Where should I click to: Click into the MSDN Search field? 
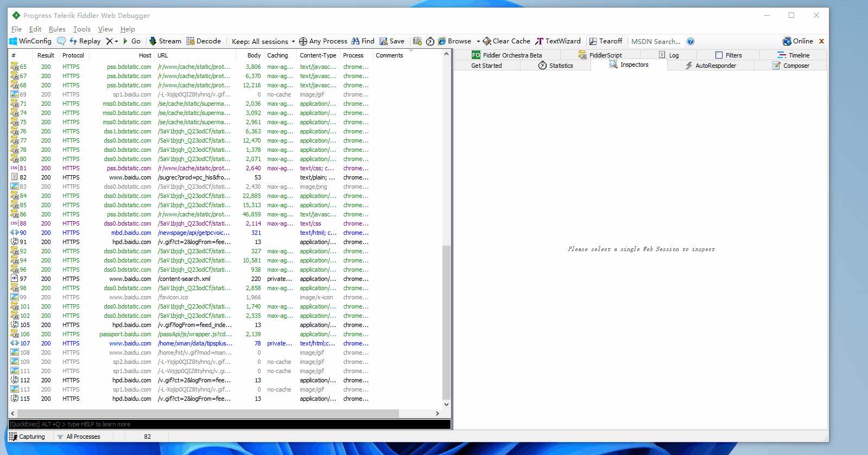[x=656, y=41]
